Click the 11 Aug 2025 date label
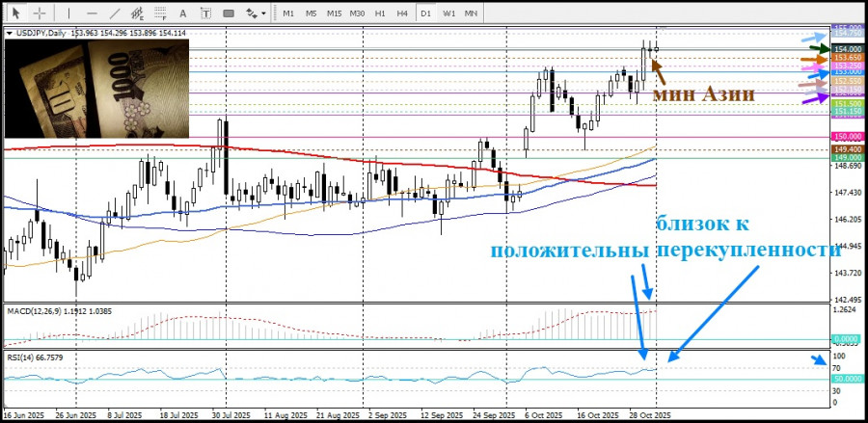The width and height of the screenshot is (868, 423). (284, 415)
